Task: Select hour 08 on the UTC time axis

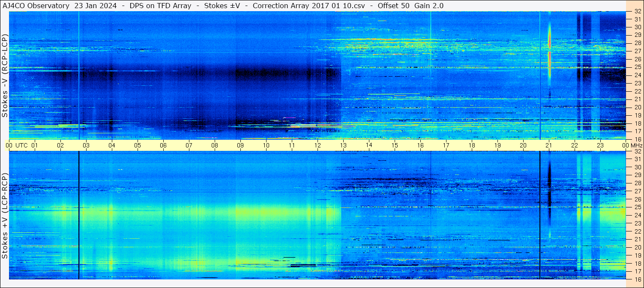Action: pos(215,145)
